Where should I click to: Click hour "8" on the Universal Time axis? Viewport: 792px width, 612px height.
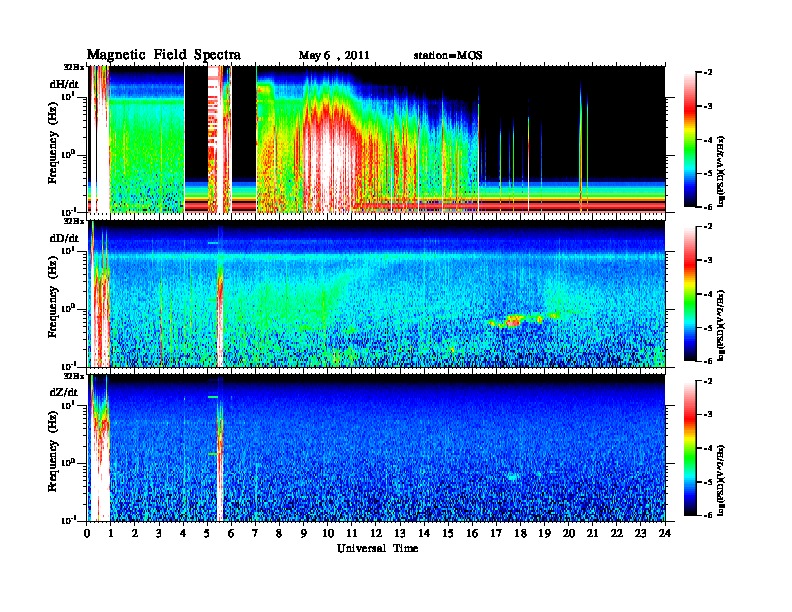279,534
